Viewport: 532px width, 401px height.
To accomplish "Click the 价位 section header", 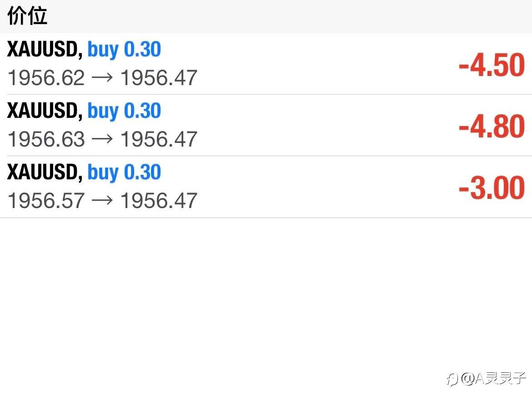I will click(x=27, y=16).
